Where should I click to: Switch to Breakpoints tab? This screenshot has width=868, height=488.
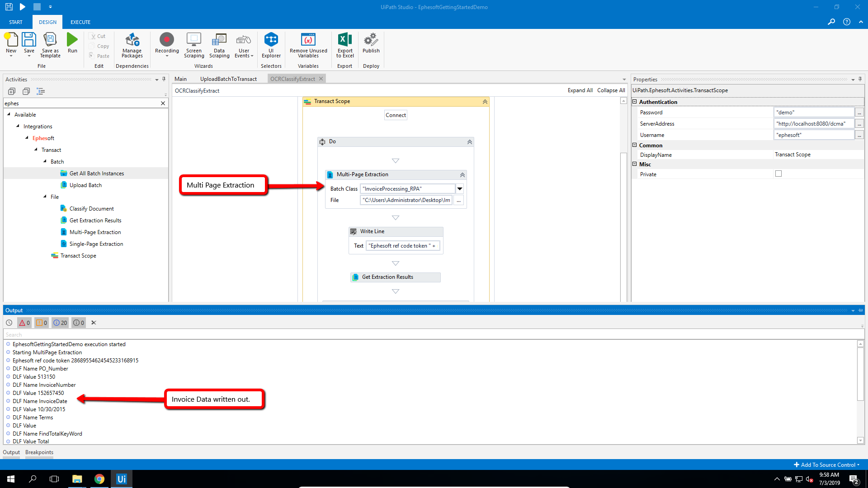(x=39, y=452)
